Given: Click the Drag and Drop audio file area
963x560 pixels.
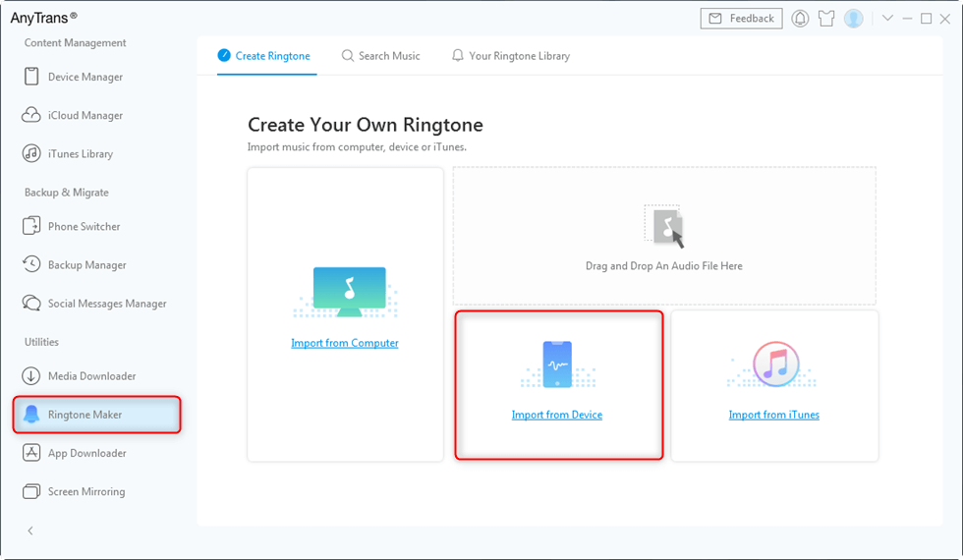Looking at the screenshot, I should [x=664, y=236].
